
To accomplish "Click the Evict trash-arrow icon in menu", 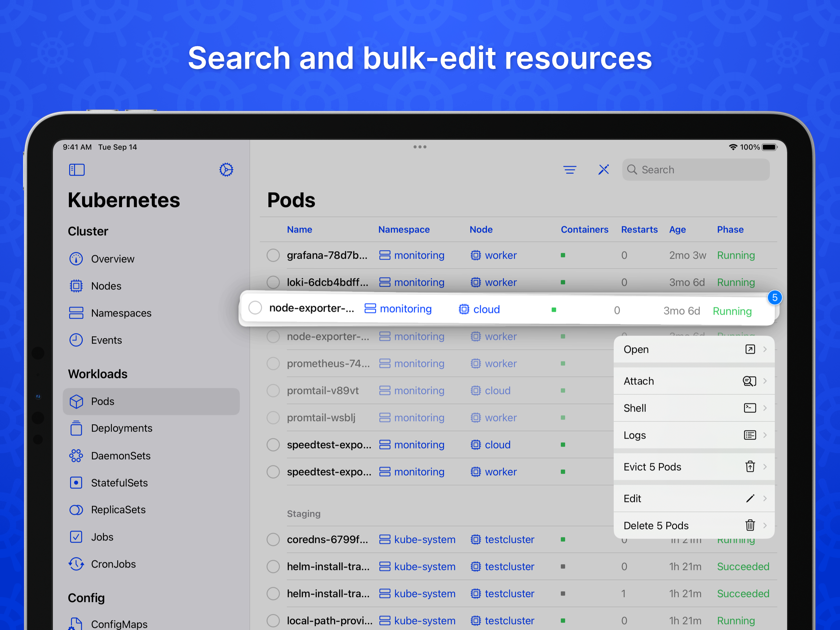I will [x=750, y=466].
